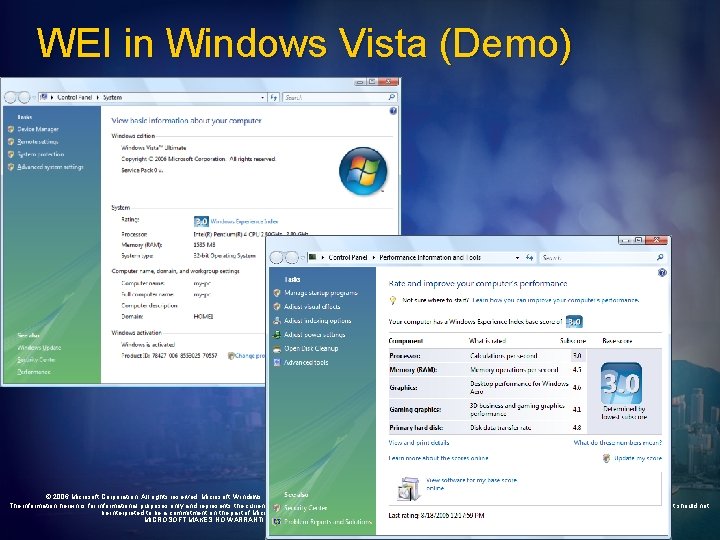This screenshot has height=540, width=720.
Task: Click the Adjust visual effects shield icon
Action: [277, 307]
